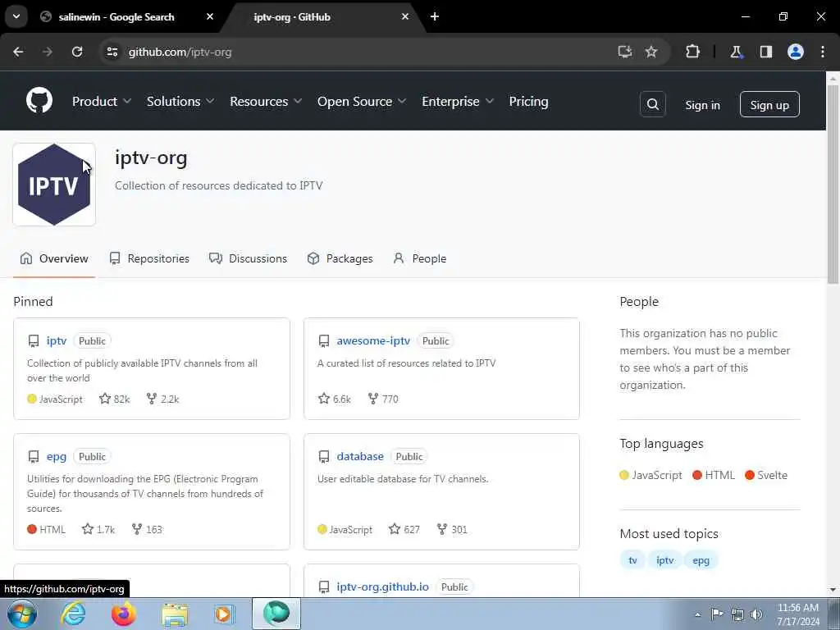Open the awesome-iptv repository link

(373, 340)
